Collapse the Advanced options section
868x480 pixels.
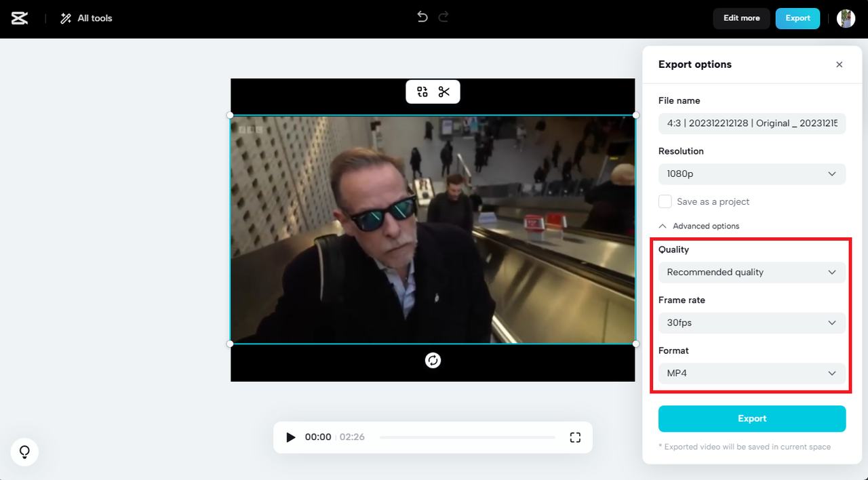699,226
